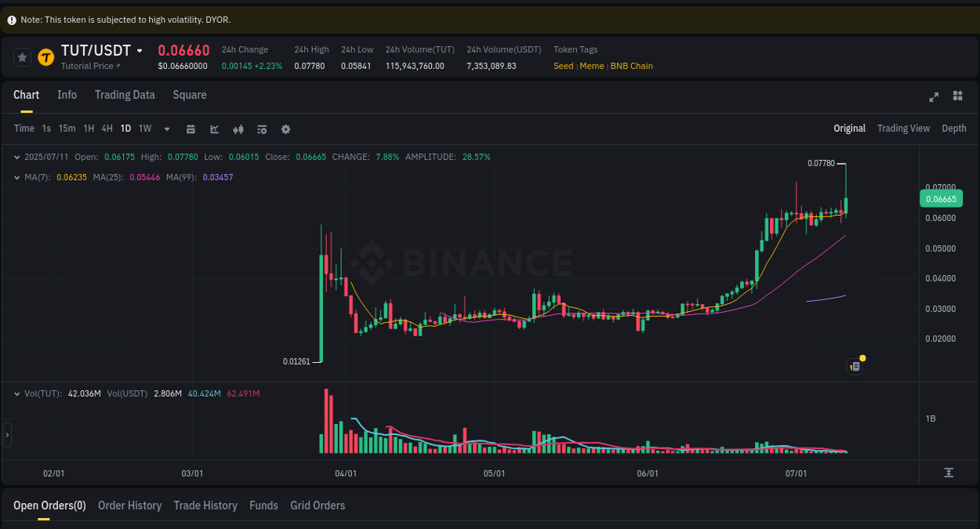Switch chart mode to Depth
Image resolution: width=980 pixels, height=529 pixels.
[953, 128]
